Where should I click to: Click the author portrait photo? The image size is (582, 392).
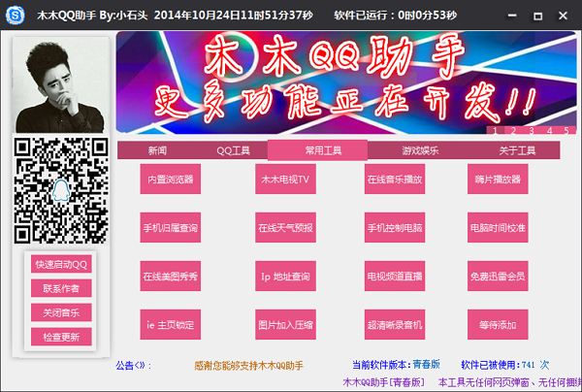(x=61, y=84)
